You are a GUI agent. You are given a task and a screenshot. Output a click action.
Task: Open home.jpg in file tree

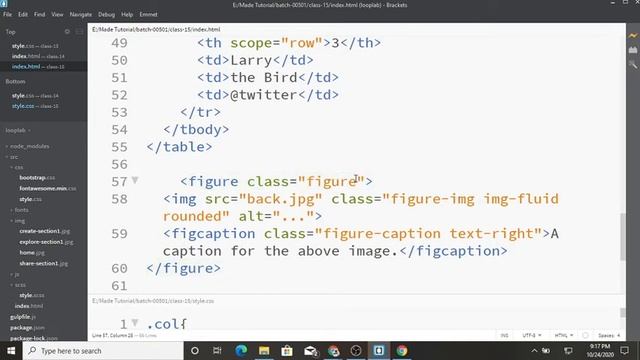32,253
